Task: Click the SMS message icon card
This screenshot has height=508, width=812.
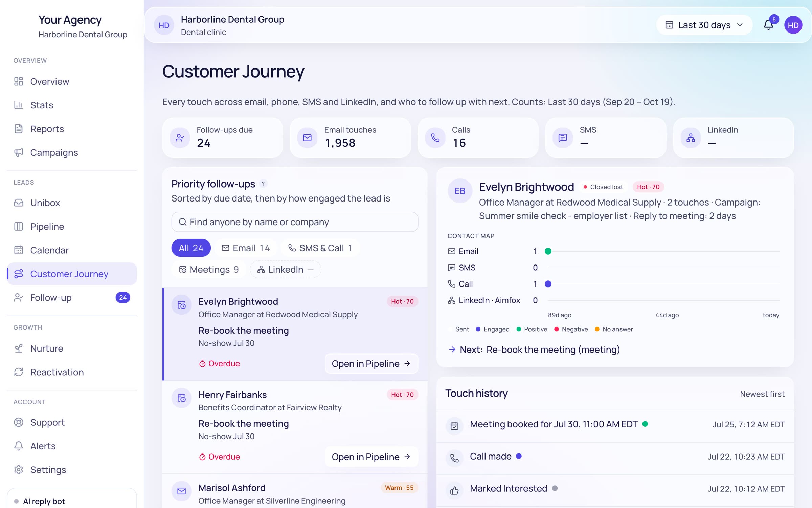Action: 563,138
